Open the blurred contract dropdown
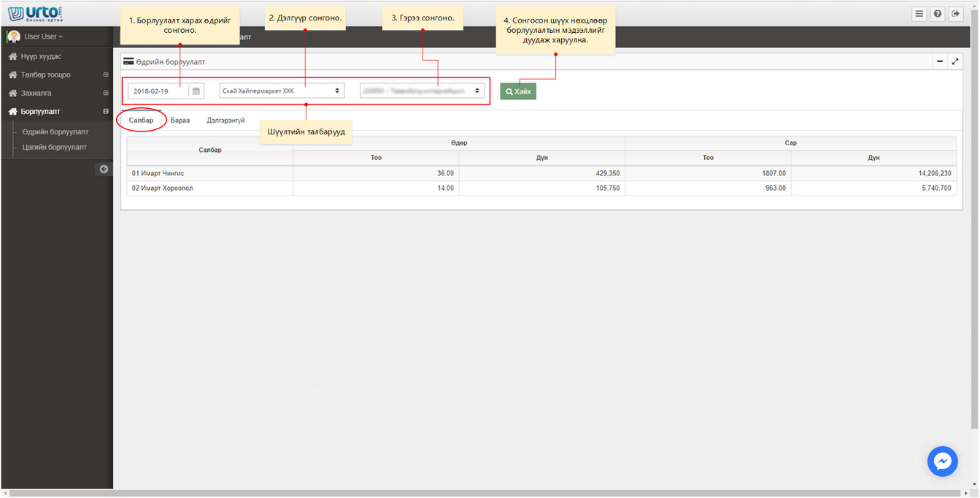Image resolution: width=980 pixels, height=498 pixels. 423,91
